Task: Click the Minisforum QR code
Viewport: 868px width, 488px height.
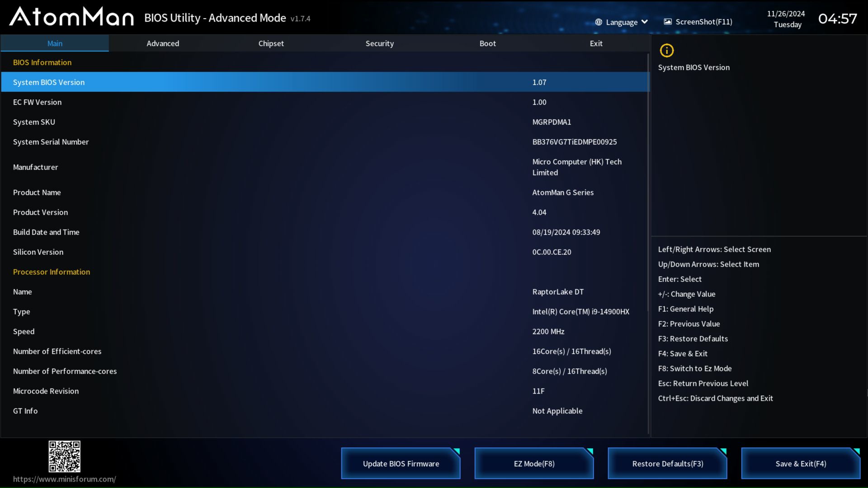Action: click(65, 456)
